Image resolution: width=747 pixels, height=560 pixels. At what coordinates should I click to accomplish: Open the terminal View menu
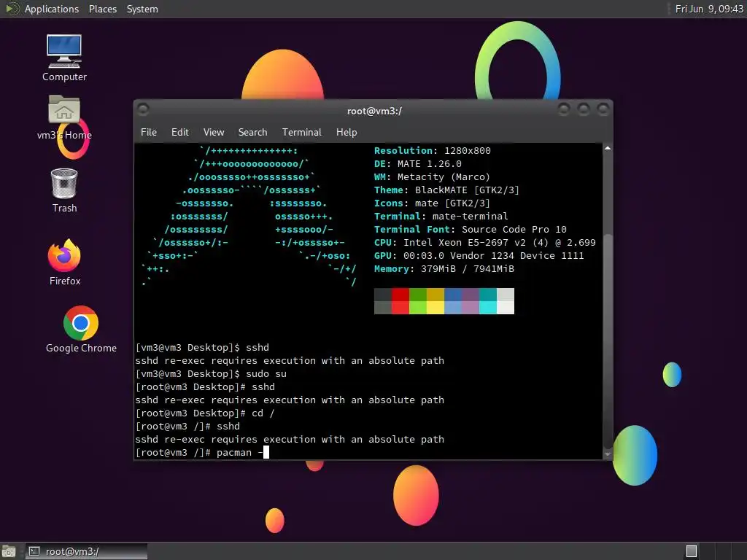(x=214, y=133)
